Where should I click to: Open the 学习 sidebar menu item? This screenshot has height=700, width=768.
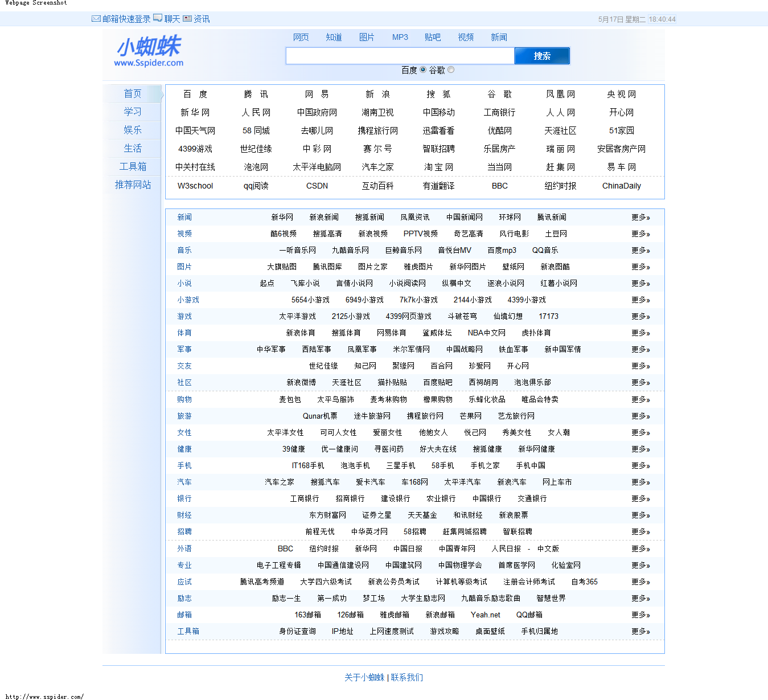click(133, 112)
